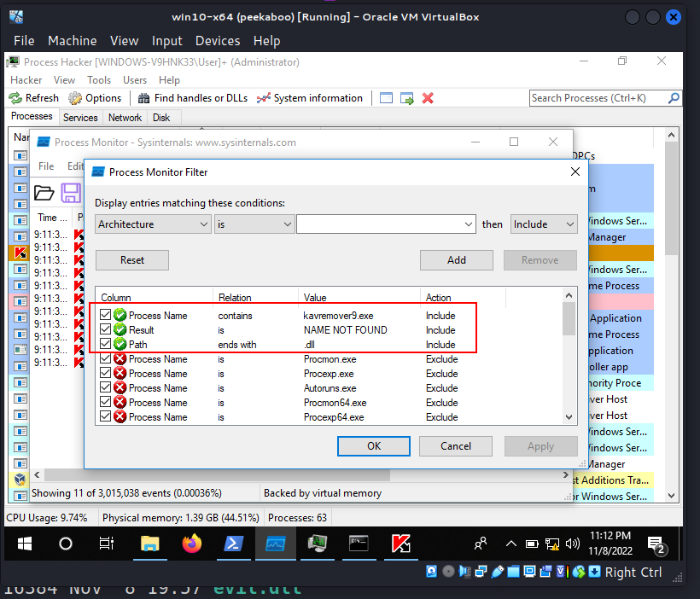Click the Find window toolbar icon
The height and width of the screenshot is (599, 700).
tap(386, 98)
